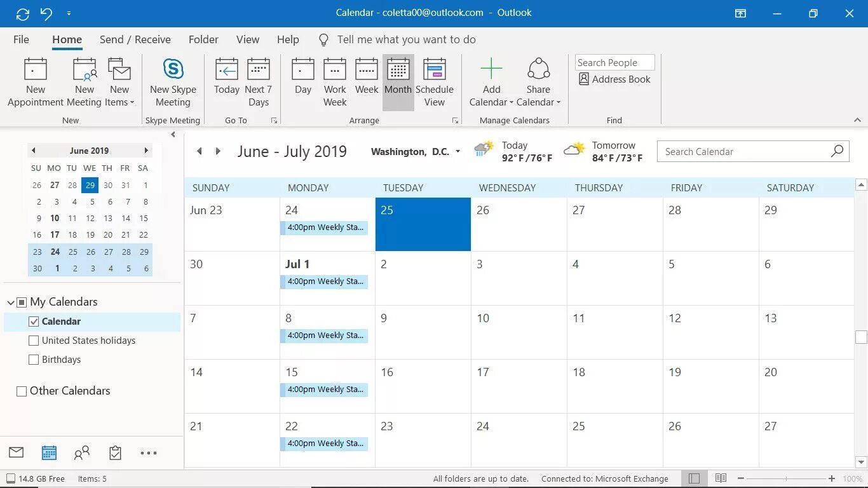
Task: Click Tell me what you want to do
Action: [406, 39]
